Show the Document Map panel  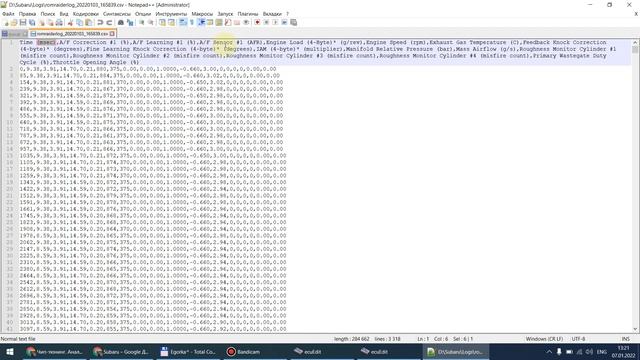point(219,22)
